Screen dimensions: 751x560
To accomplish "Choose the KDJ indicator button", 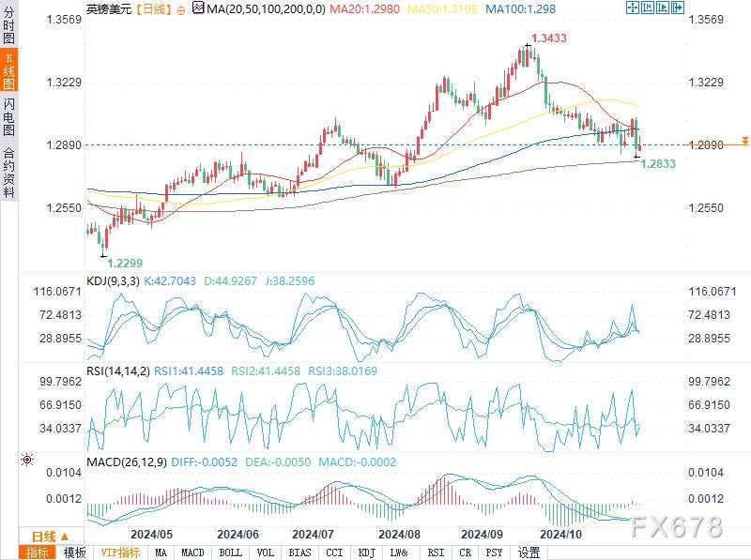I will point(367,552).
